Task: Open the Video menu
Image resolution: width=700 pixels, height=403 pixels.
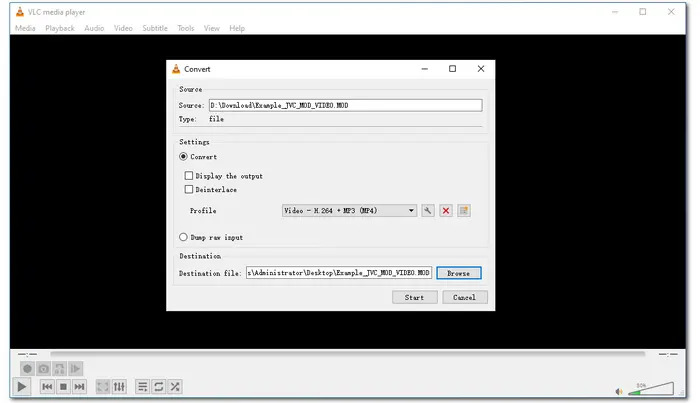Action: tap(123, 28)
